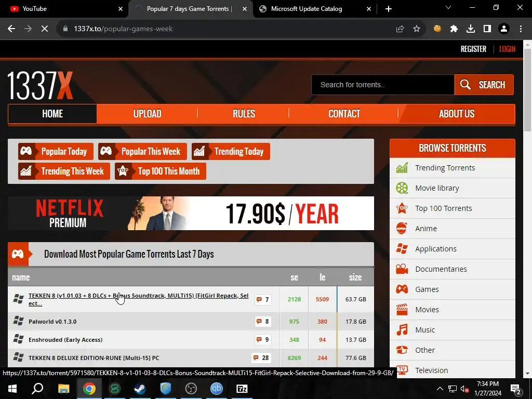Open the Palworld v0.1.3.0 torrent
The image size is (532, 399).
tap(52, 322)
